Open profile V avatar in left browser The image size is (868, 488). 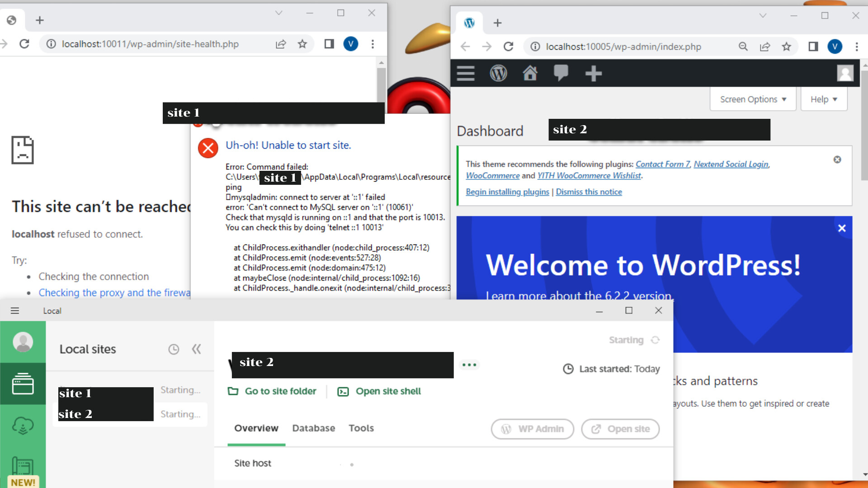click(351, 44)
